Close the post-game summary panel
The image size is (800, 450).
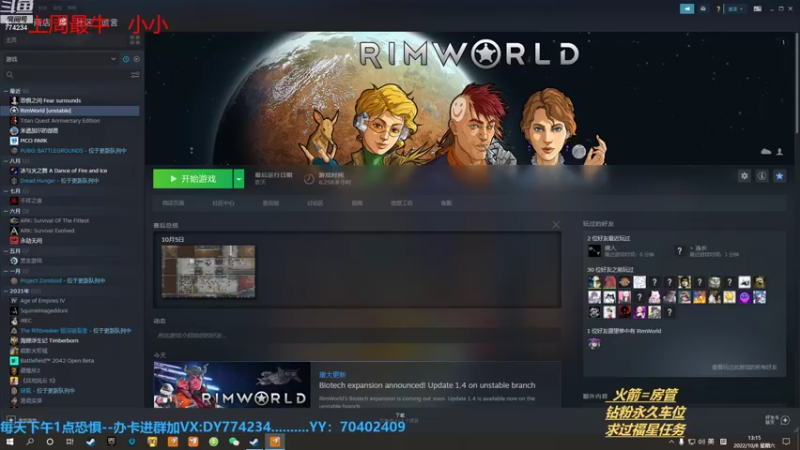coord(556,224)
